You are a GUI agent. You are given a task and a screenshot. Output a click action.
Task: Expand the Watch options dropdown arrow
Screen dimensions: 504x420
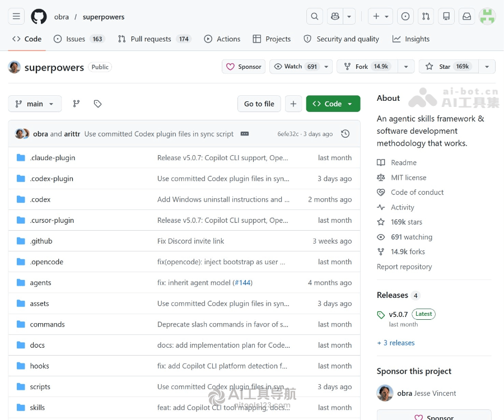(326, 67)
